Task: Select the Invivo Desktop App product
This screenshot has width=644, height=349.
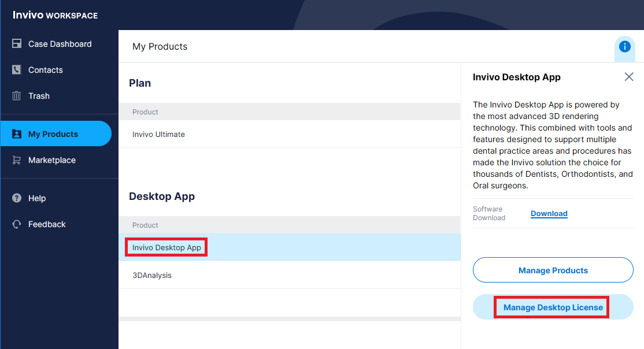Action: click(166, 247)
